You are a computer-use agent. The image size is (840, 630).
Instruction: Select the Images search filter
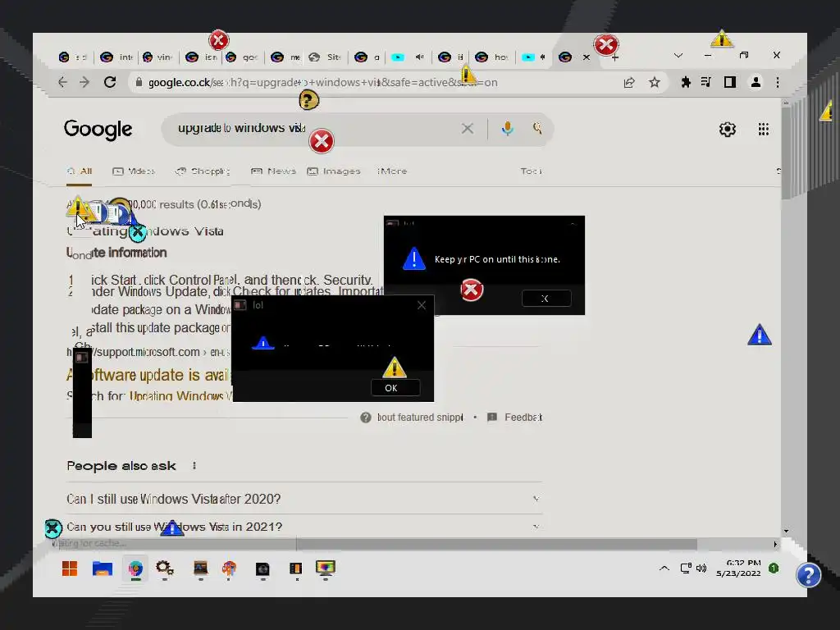pos(334,171)
